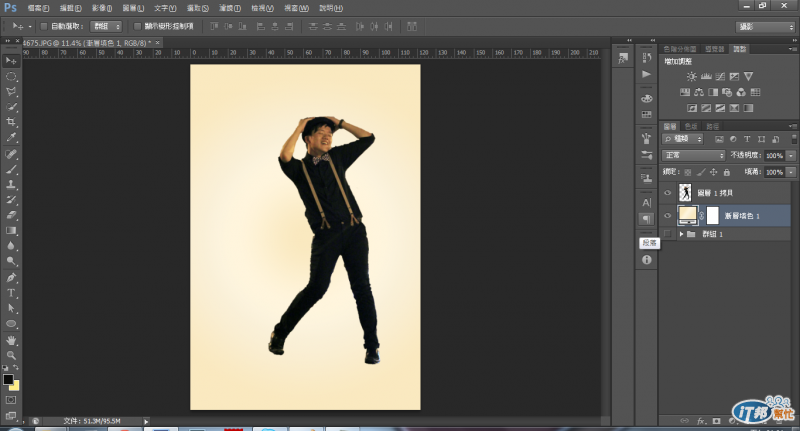Add a Brightness/Contrast adjustment (sun icon)
This screenshot has width=800, height=431.
tap(691, 77)
